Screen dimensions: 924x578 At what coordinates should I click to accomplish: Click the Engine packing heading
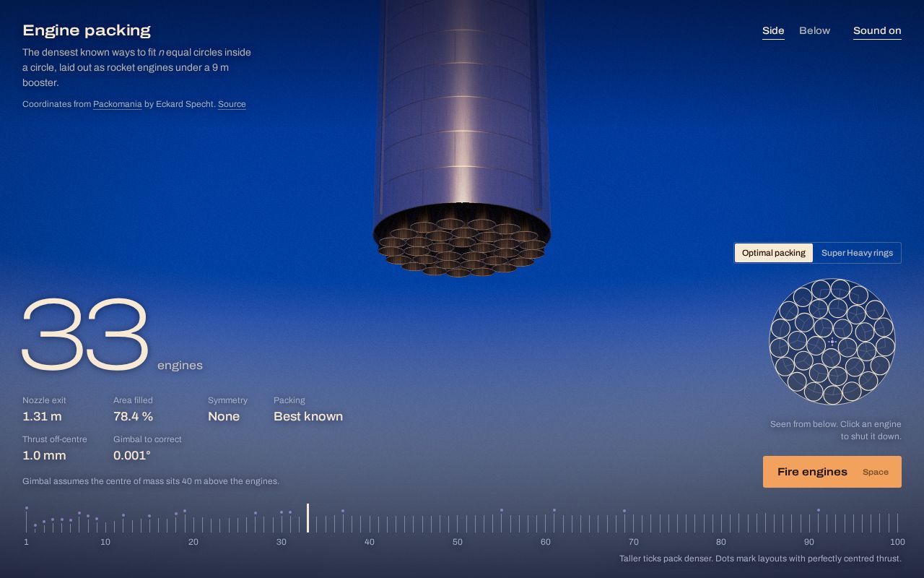coord(87,30)
